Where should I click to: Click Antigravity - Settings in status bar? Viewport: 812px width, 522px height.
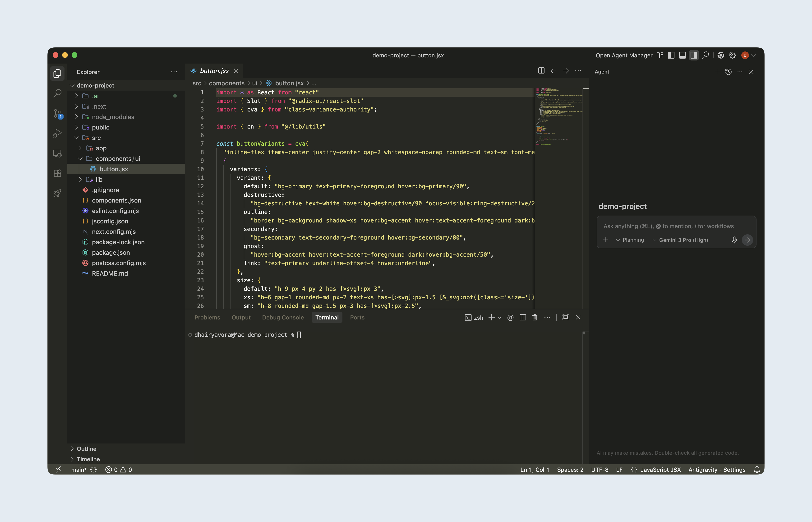pos(717,469)
